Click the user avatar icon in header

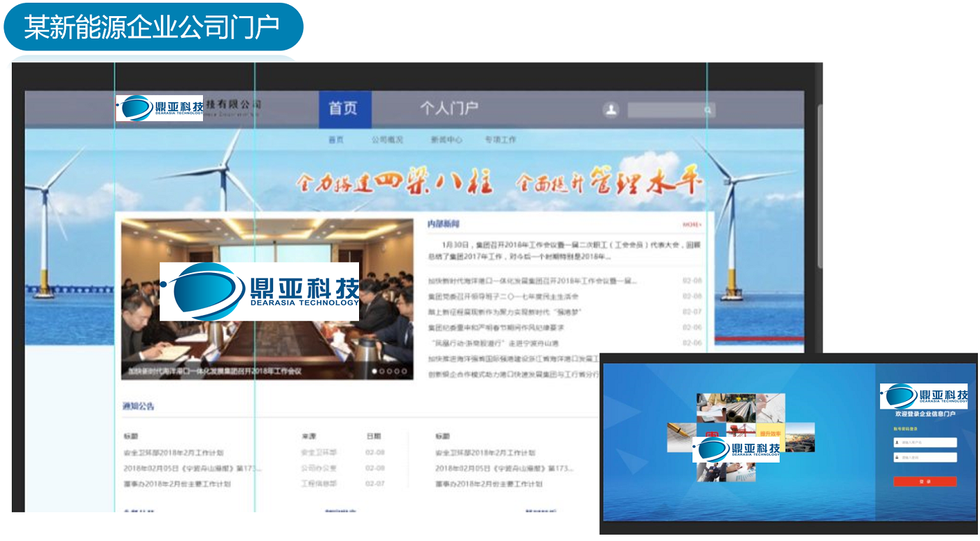click(611, 110)
